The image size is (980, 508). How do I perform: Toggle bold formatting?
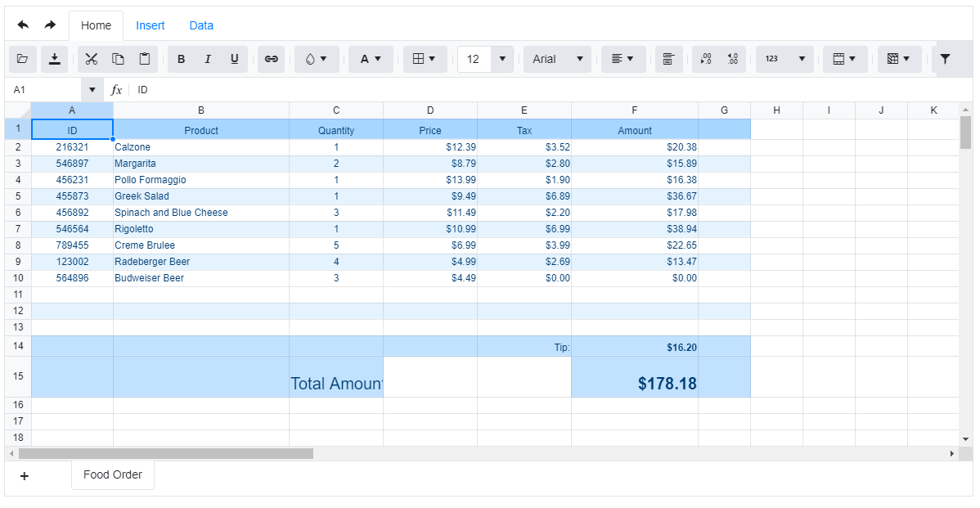coord(182,59)
